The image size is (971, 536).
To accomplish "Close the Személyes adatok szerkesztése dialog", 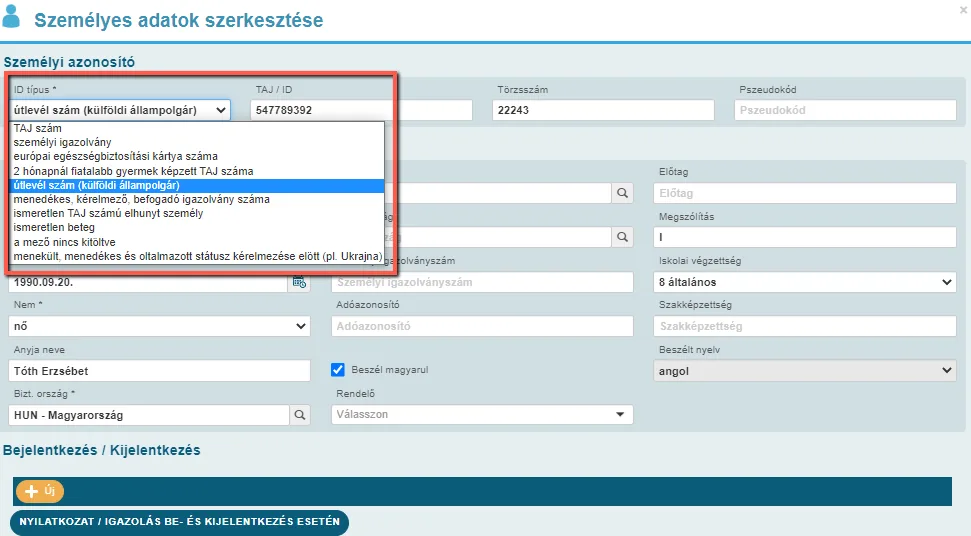I will [964, 10].
